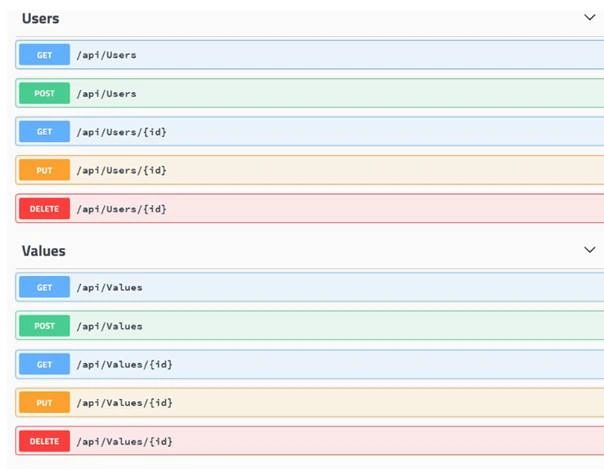Select /api/Users/{id} path in PUT row
This screenshot has height=469, width=604.
pyautogui.click(x=121, y=170)
